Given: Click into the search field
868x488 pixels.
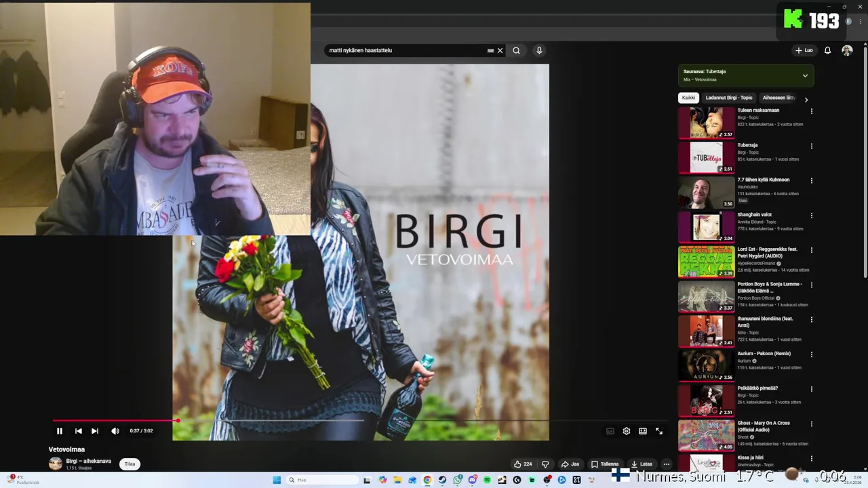Looking at the screenshot, I should click(x=406, y=50).
